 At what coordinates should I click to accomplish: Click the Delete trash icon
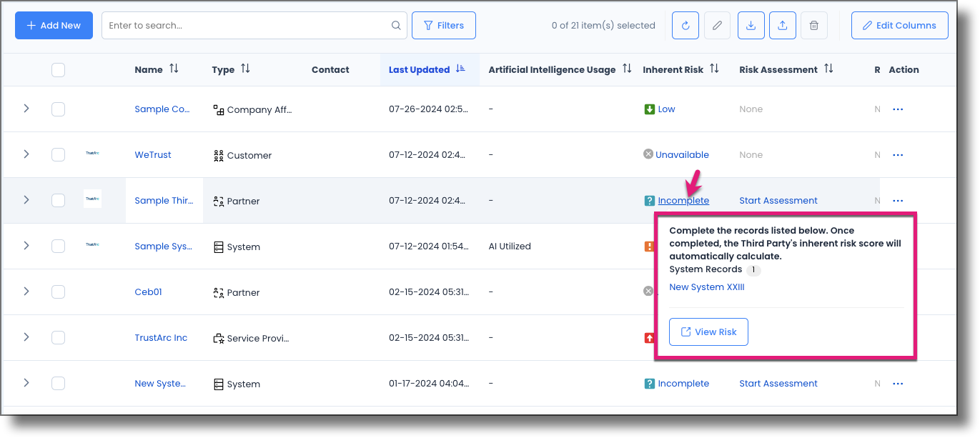[x=813, y=25]
